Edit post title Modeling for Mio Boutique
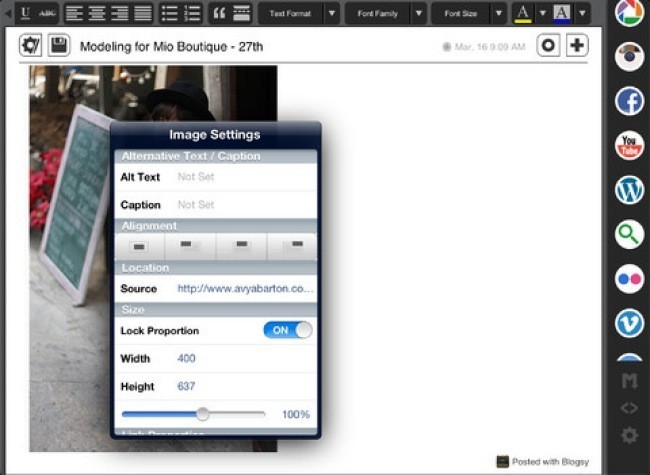The height and width of the screenshot is (475, 650). pyautogui.click(x=171, y=46)
